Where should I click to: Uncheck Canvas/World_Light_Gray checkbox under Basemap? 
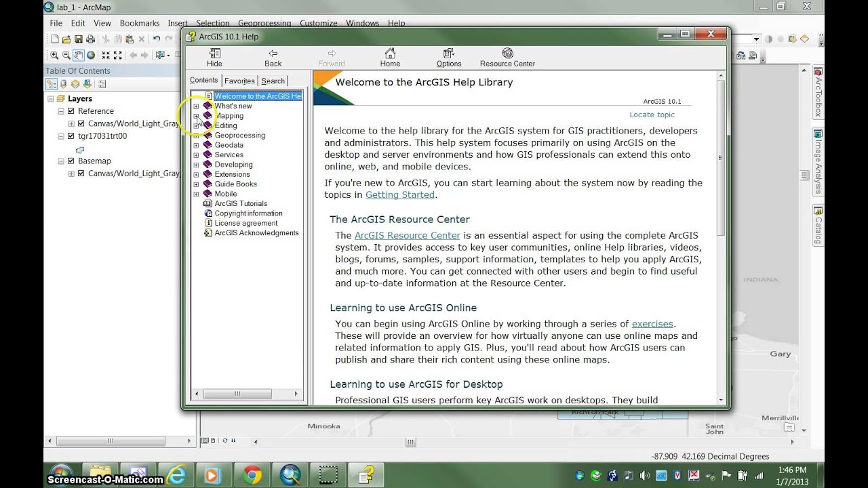point(81,174)
